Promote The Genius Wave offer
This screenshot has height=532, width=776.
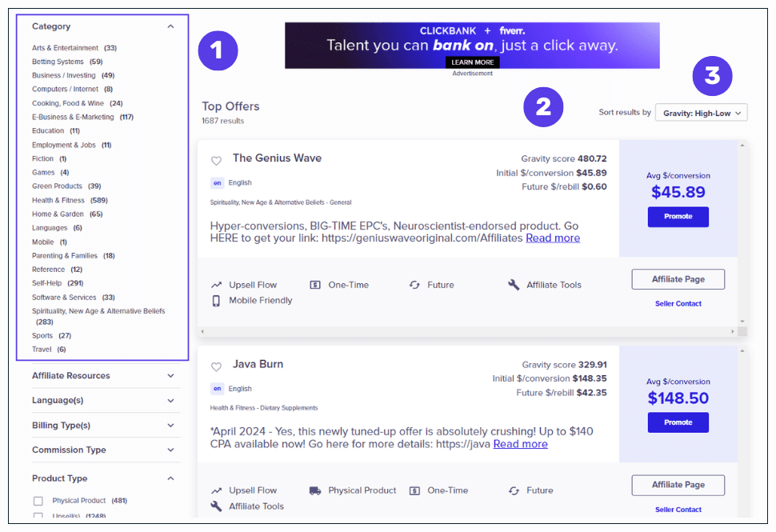678,216
